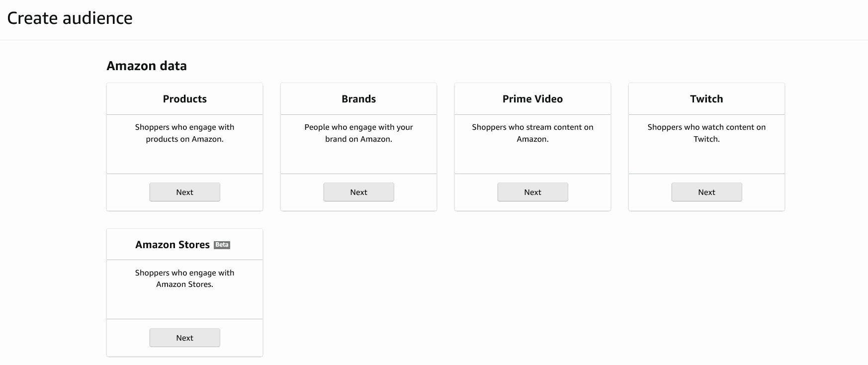Click 'People who engage with your brand' text
This screenshot has width=868, height=365.
pos(358,133)
